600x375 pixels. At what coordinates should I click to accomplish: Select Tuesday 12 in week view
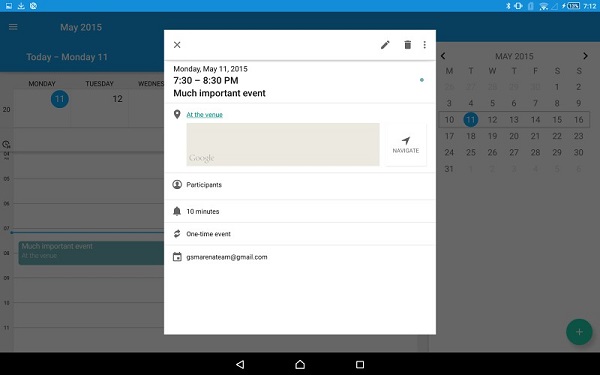pyautogui.click(x=117, y=99)
